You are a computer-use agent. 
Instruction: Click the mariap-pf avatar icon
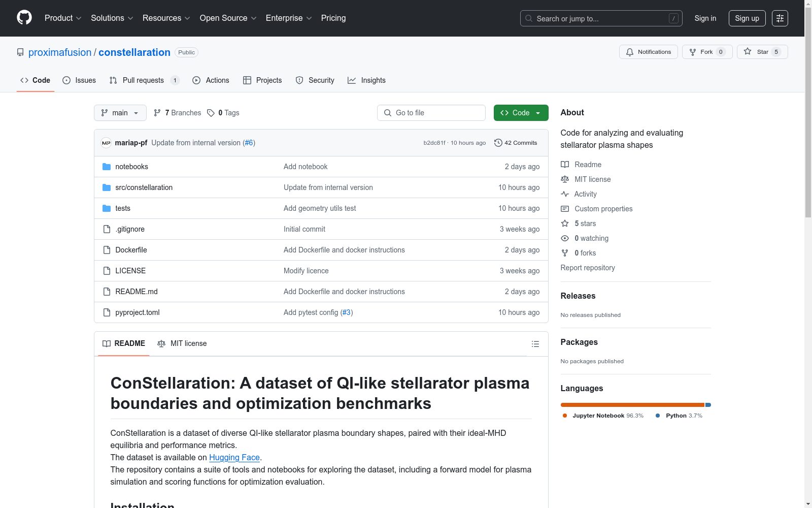[106, 143]
